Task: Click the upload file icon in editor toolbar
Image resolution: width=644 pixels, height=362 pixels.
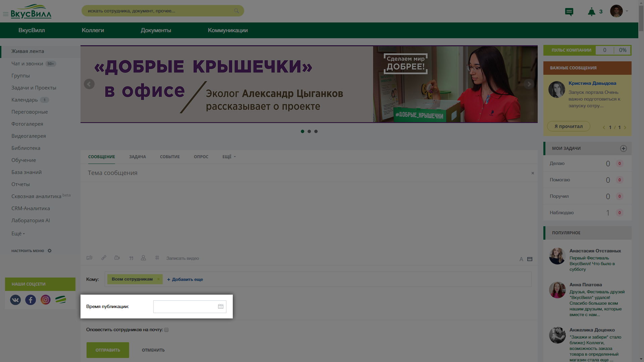Action: (x=89, y=258)
